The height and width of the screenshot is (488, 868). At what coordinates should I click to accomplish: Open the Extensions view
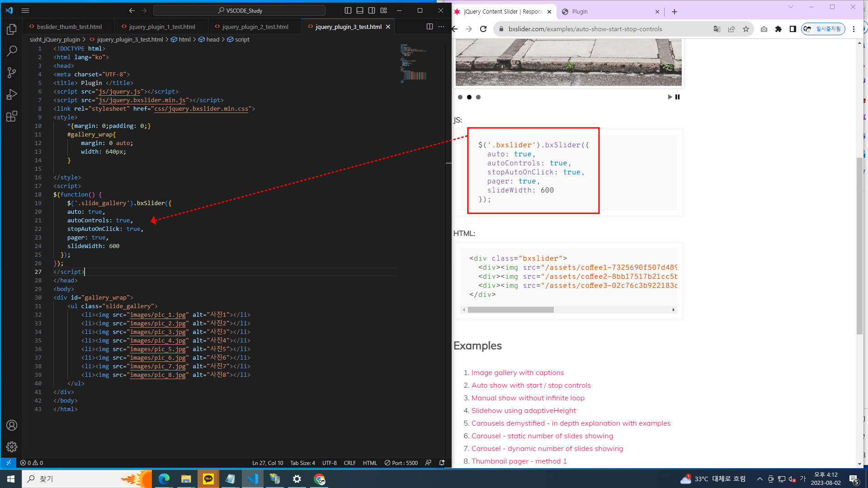pyautogui.click(x=12, y=116)
